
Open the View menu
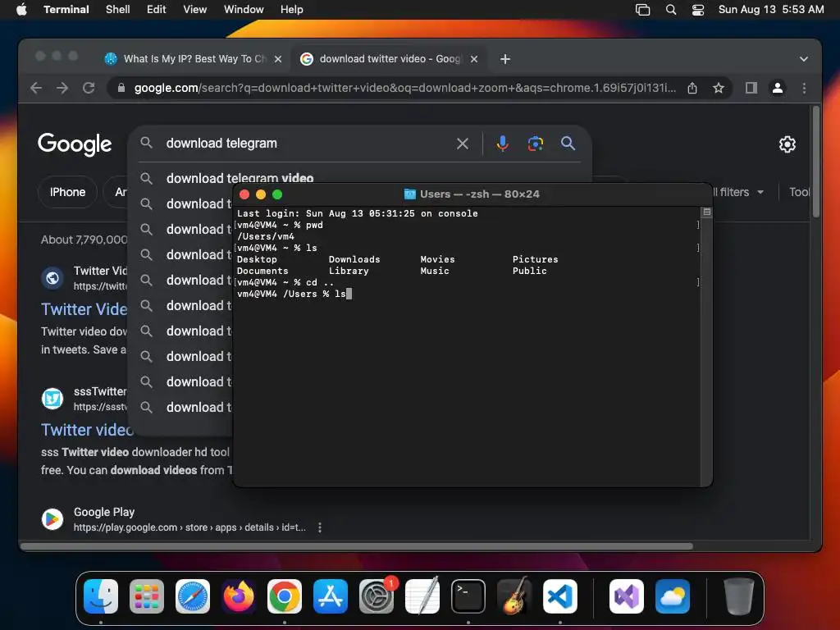(195, 10)
